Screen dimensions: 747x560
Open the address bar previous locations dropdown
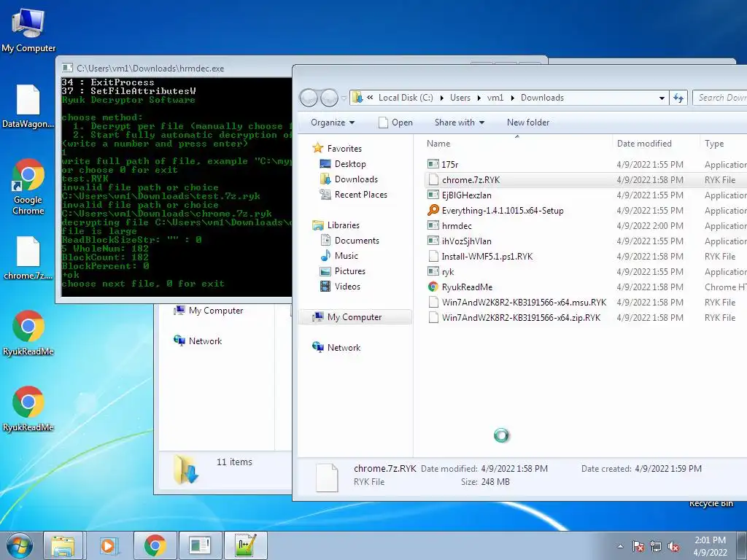pos(662,98)
